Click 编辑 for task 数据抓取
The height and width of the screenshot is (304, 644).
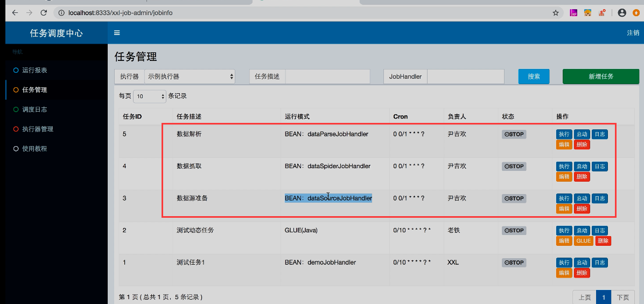pyautogui.click(x=564, y=176)
